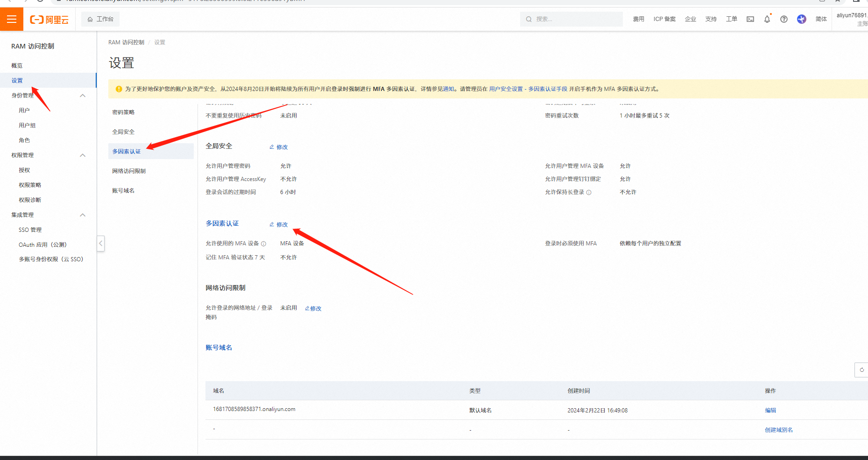The image size is (868, 460).
Task: Open the AI assistant round icon
Action: 802,19
